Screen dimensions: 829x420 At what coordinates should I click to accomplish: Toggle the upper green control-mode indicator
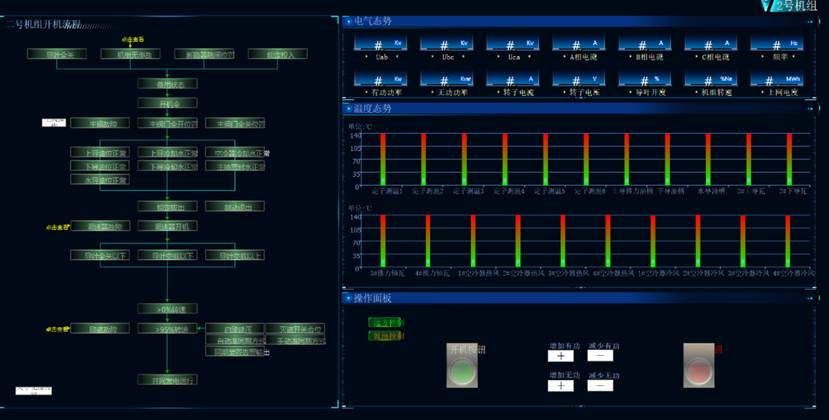click(385, 322)
